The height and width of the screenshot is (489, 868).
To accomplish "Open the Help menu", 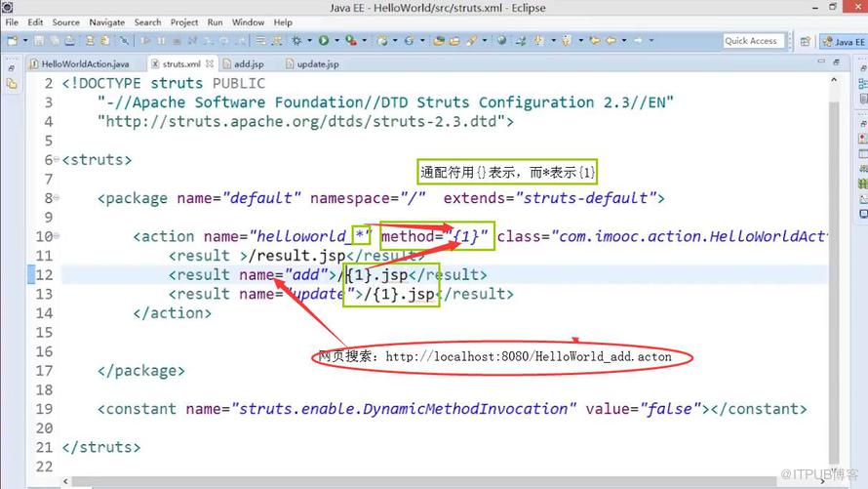I will 282,22.
